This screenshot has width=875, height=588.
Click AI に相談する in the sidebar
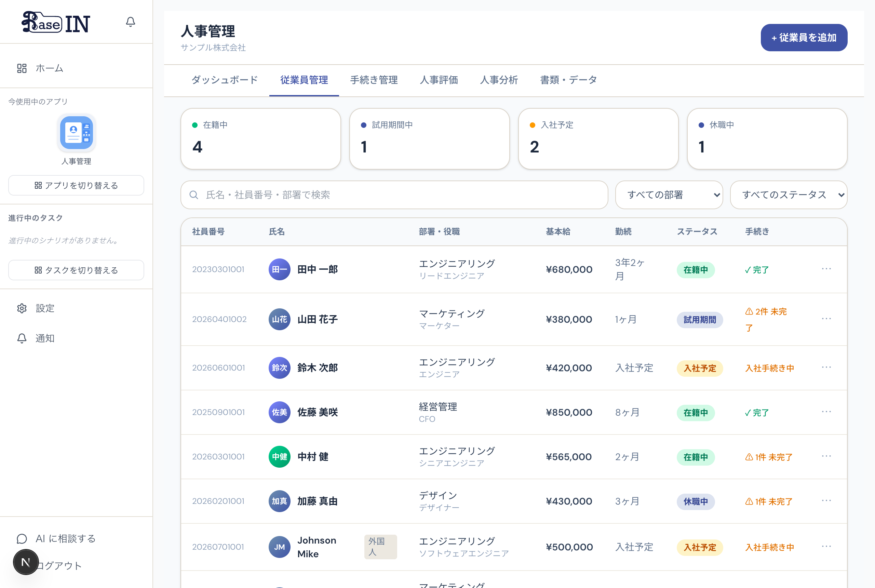pyautogui.click(x=56, y=538)
